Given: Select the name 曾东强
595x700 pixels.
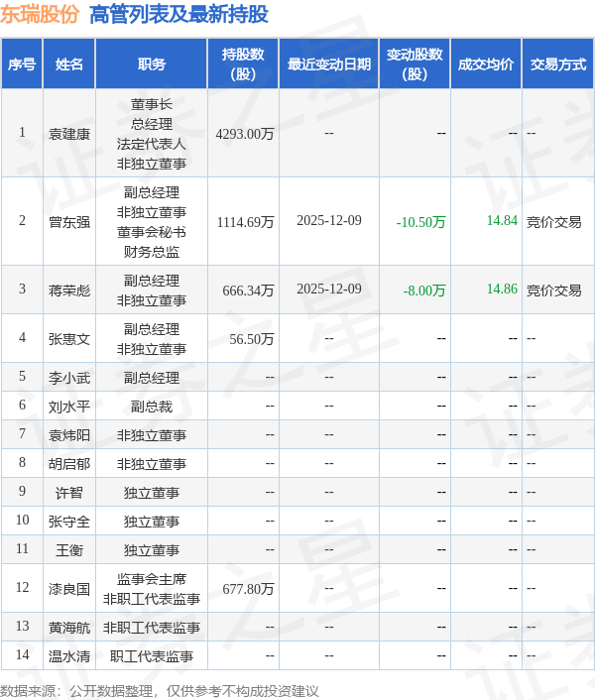Looking at the screenshot, I should [69, 222].
